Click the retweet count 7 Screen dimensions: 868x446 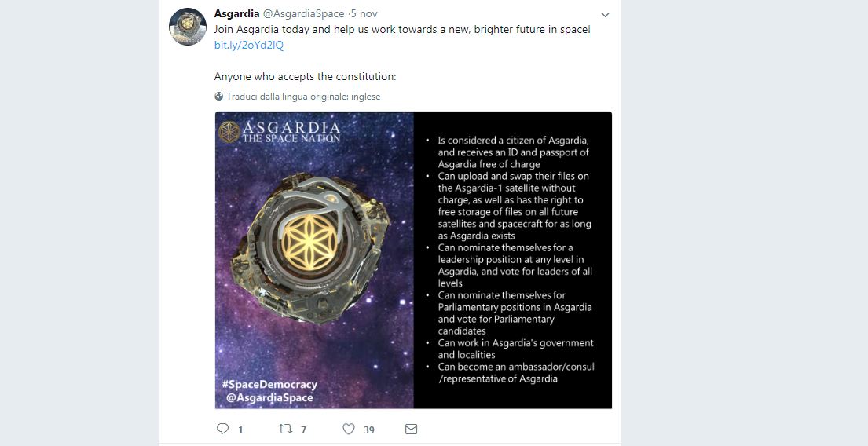click(303, 430)
